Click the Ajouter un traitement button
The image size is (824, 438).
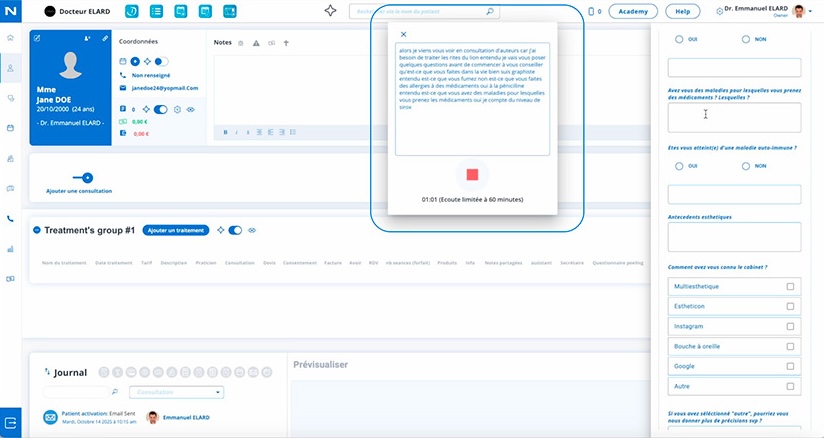(x=176, y=230)
